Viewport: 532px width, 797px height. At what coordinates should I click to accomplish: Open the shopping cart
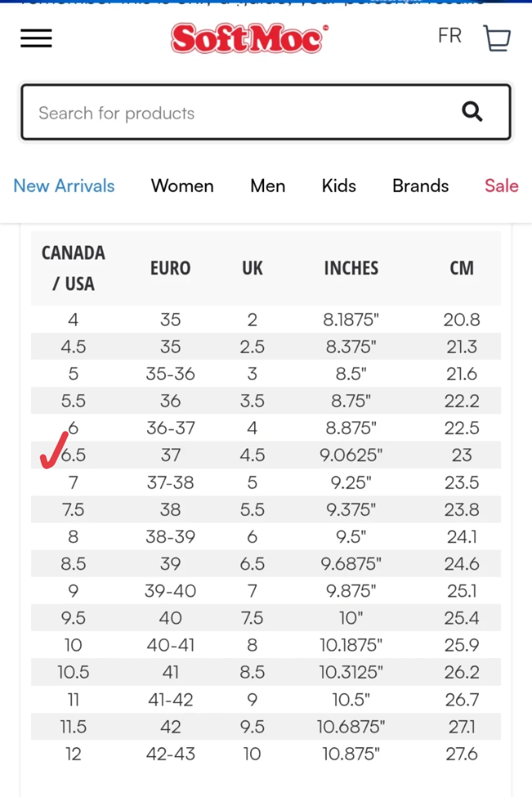[x=497, y=38]
